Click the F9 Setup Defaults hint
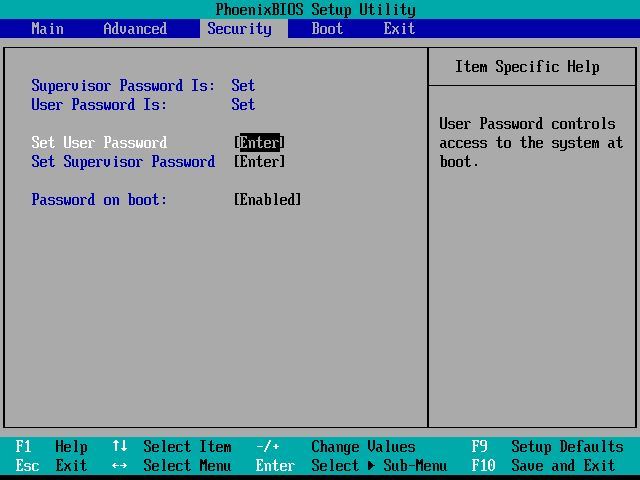The width and height of the screenshot is (640, 480). 547,447
